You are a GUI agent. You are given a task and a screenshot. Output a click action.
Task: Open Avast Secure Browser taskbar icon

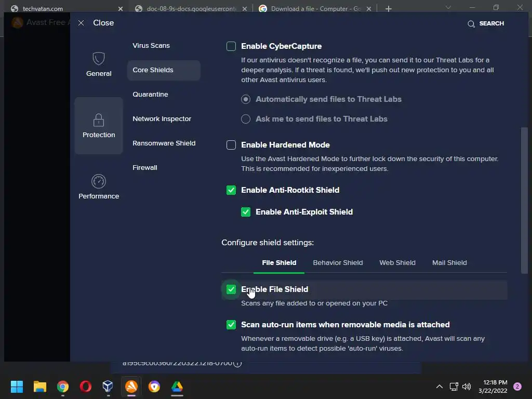154,387
